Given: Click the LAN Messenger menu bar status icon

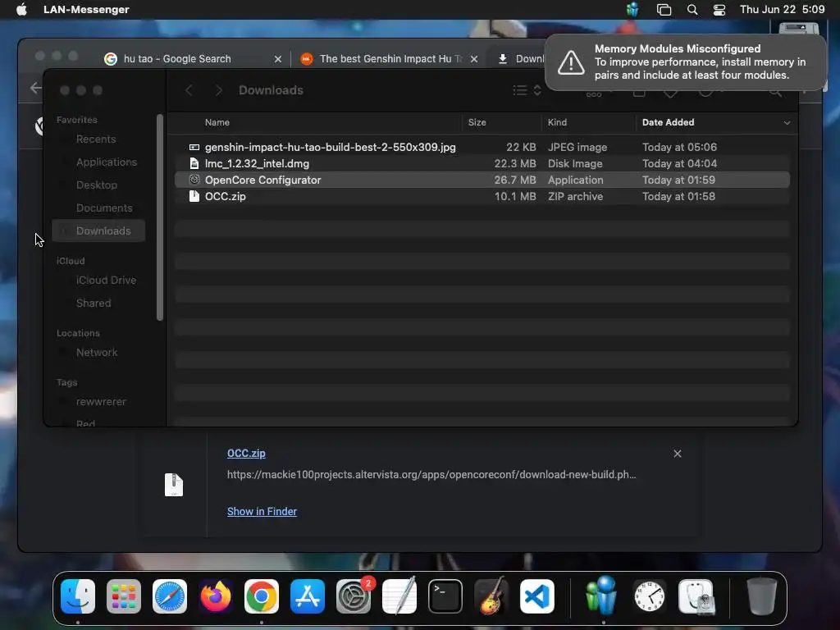Looking at the screenshot, I should coord(632,10).
